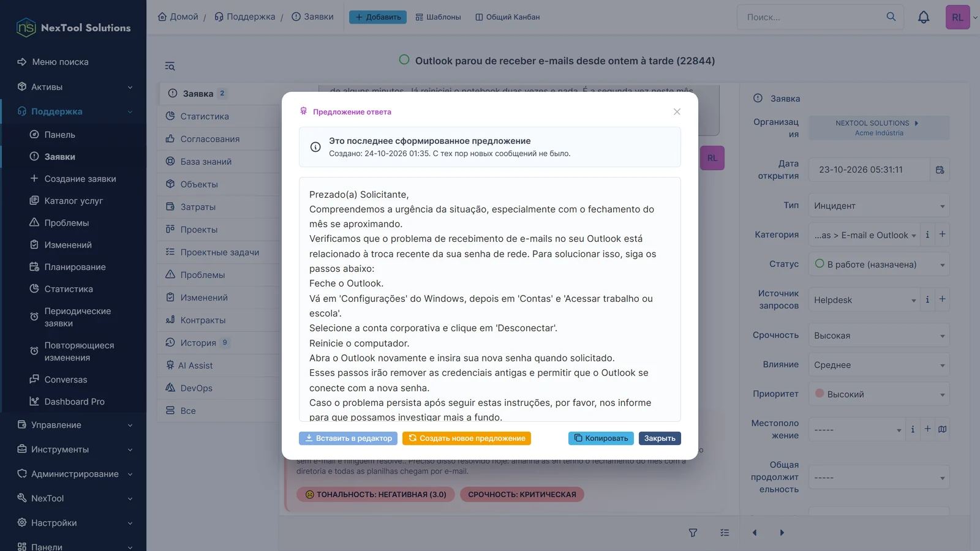Viewport: 980px width, 551px height.
Task: Click the search magnifier icon
Action: (891, 17)
